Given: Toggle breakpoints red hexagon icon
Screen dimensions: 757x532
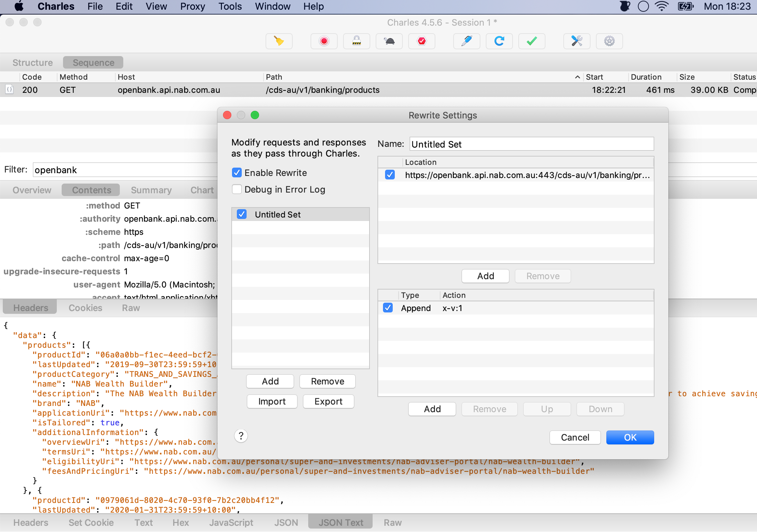Looking at the screenshot, I should point(421,41).
